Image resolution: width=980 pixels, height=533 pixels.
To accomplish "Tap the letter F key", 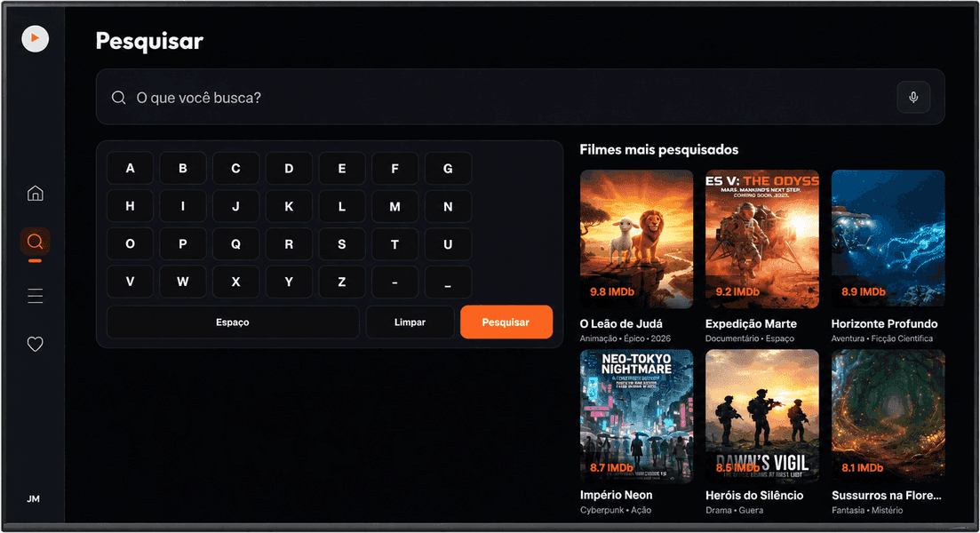I will point(395,168).
